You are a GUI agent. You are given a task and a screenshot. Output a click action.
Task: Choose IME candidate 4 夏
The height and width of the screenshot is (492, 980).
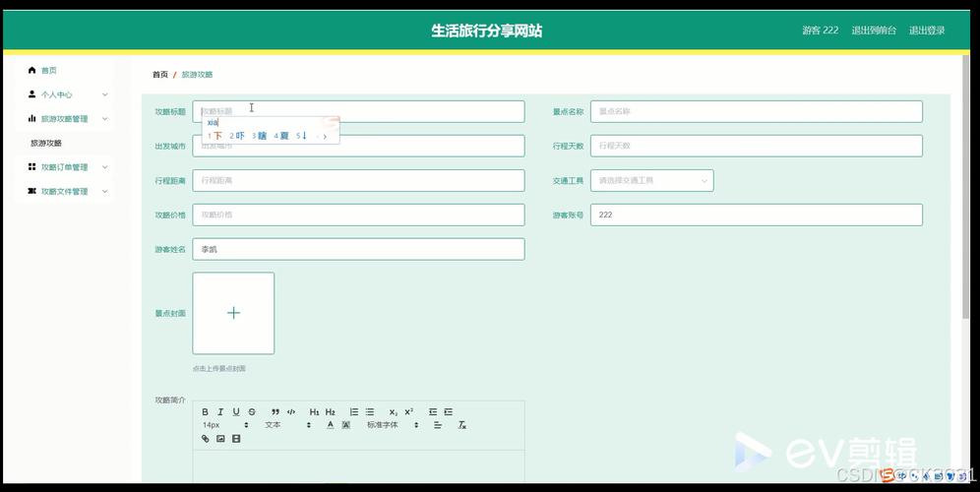click(281, 136)
